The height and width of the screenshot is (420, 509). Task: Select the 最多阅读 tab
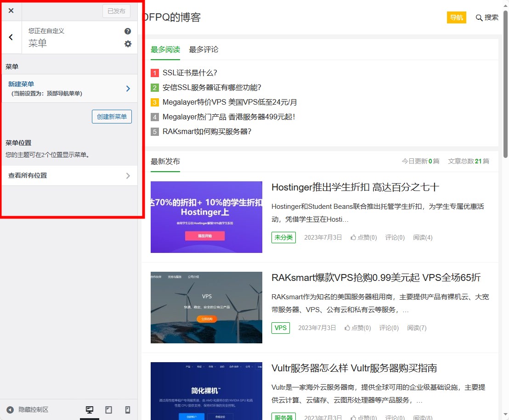pos(165,50)
